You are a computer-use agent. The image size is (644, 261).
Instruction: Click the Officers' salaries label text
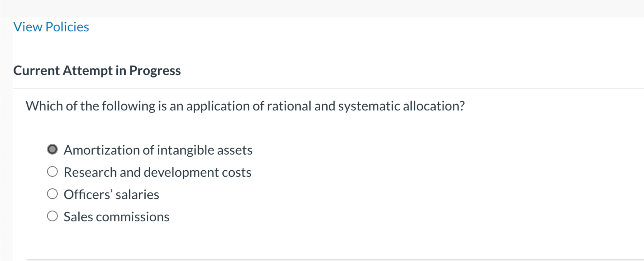pos(111,194)
